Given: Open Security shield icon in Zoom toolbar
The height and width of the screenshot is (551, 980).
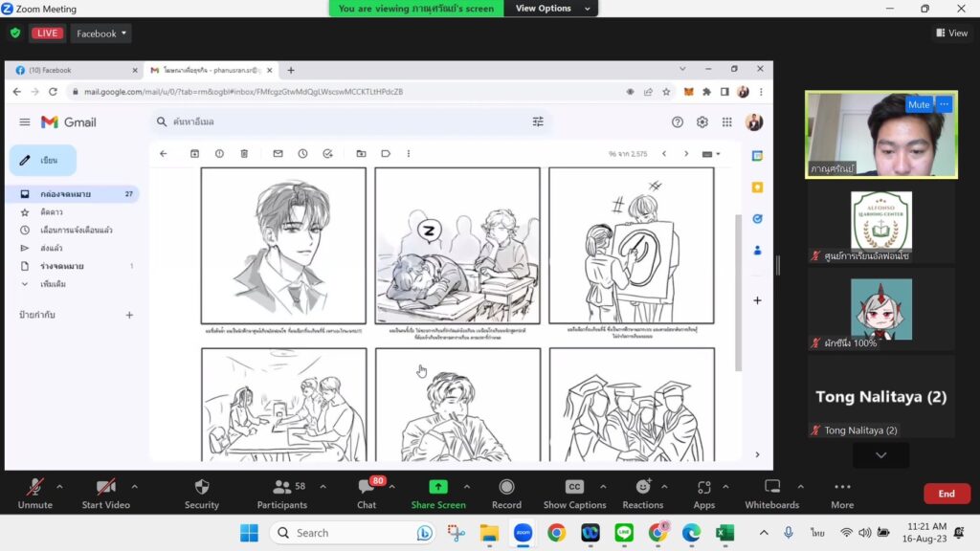Looking at the screenshot, I should (x=201, y=487).
